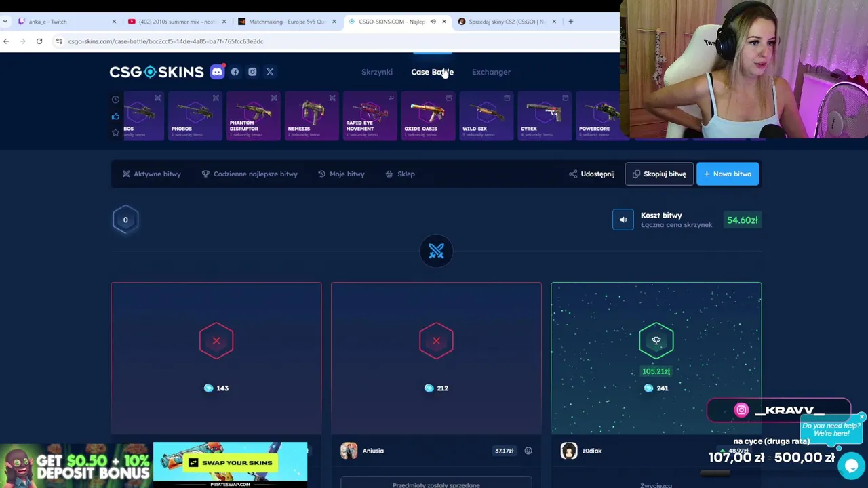This screenshot has height=488, width=868.
Task: Open the Case Battle menu item
Action: (432, 72)
